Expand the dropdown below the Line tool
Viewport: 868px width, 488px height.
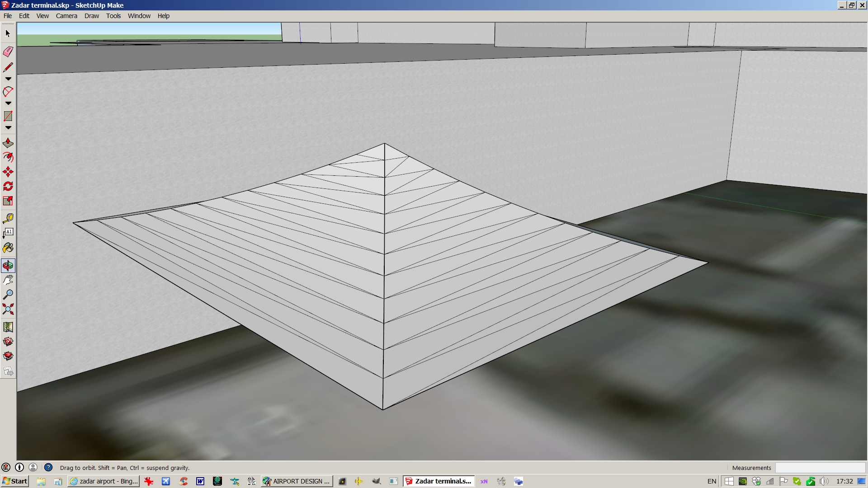click(8, 79)
